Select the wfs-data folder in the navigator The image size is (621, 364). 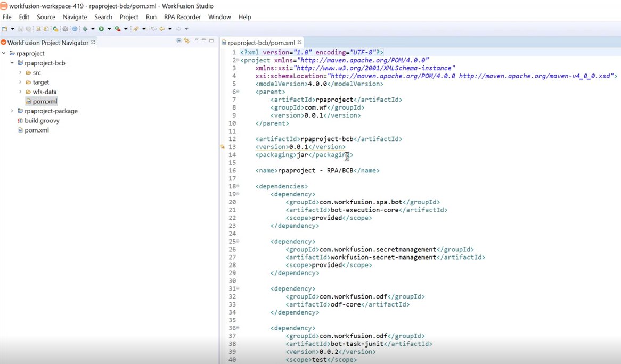44,92
